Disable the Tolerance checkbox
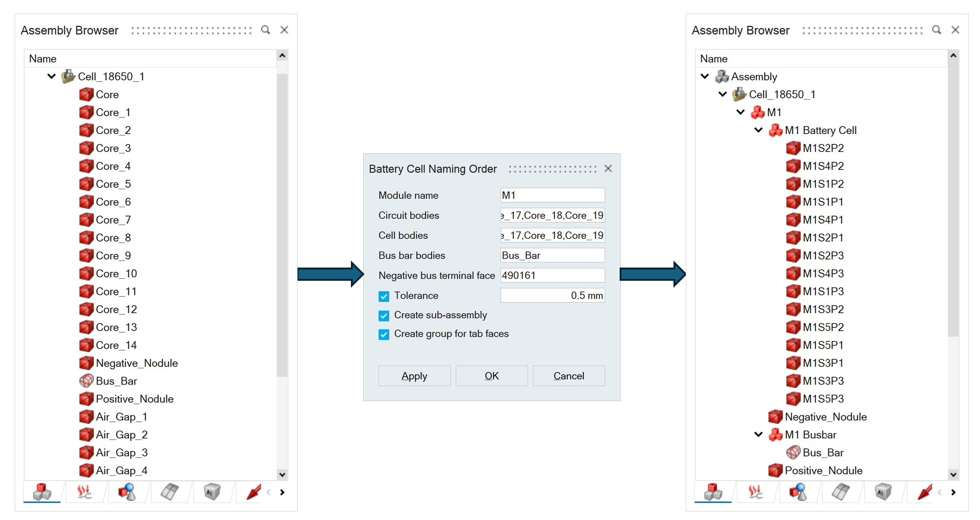The height and width of the screenshot is (520, 980). [x=384, y=296]
